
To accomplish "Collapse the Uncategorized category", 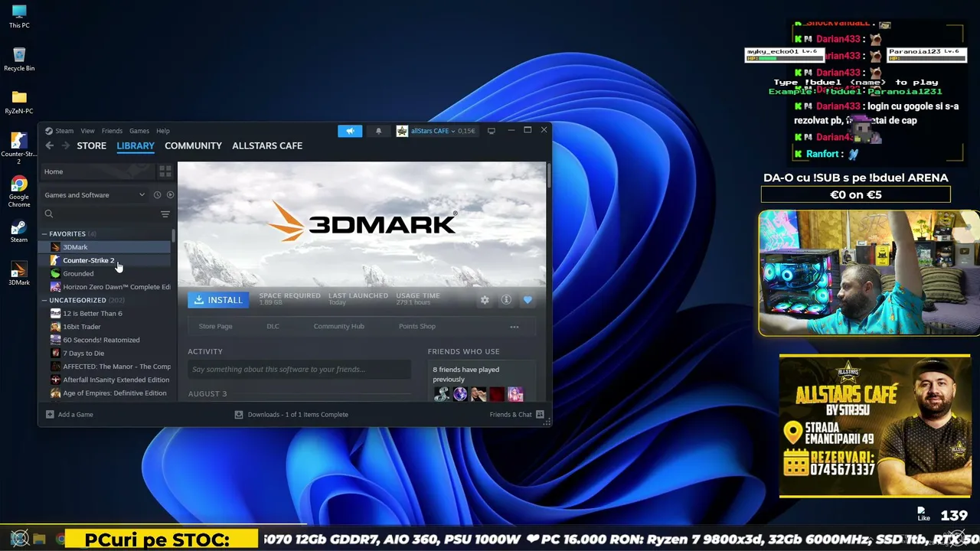I will click(44, 301).
